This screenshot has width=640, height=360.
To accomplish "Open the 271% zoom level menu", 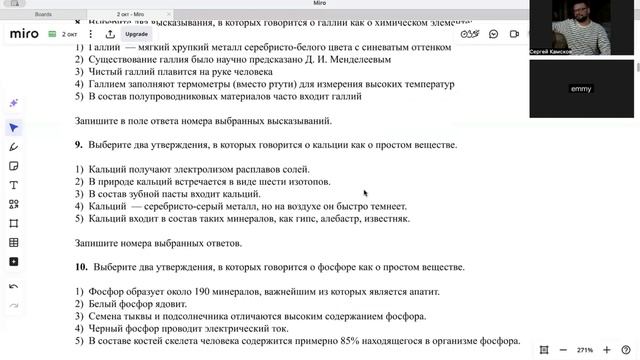I will point(585,350).
